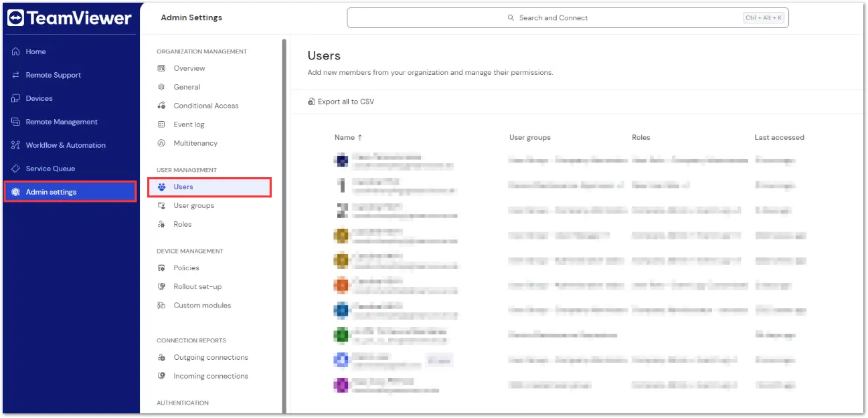Click the Last accessed column header
The width and height of the screenshot is (868, 418).
tap(779, 137)
